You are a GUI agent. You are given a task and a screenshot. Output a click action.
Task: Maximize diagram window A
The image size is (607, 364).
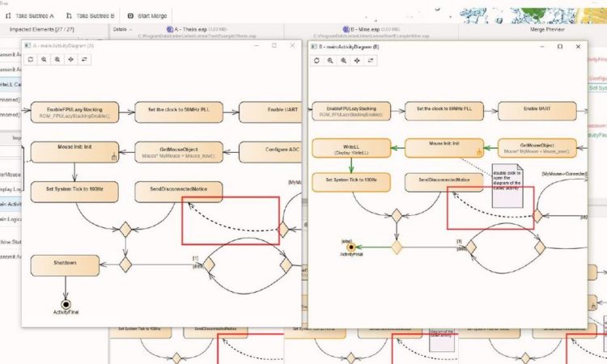274,45
